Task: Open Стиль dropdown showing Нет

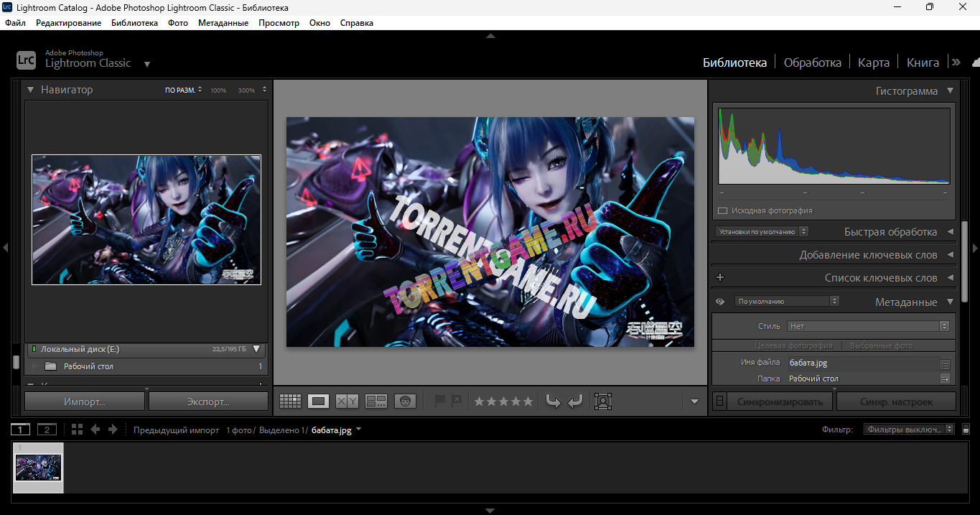Action: pos(868,326)
